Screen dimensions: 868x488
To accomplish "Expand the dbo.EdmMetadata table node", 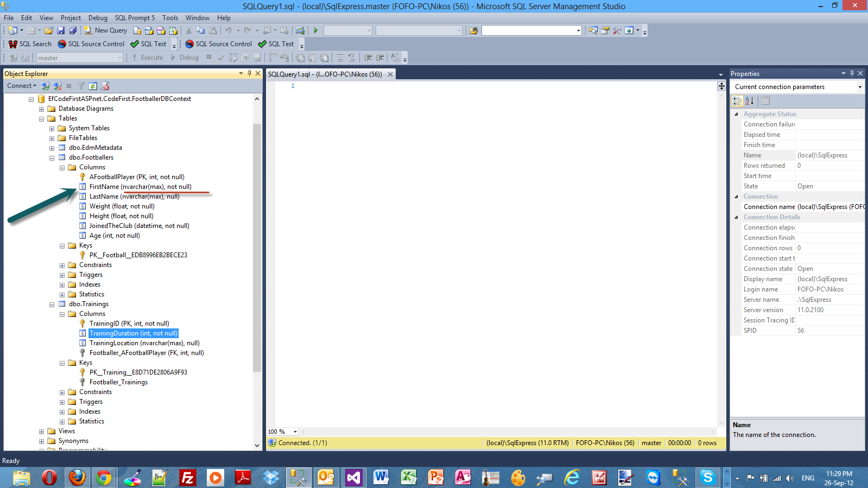I will click(52, 148).
